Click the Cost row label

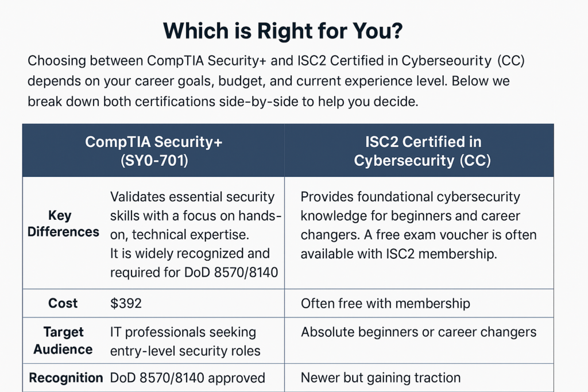pos(63,303)
